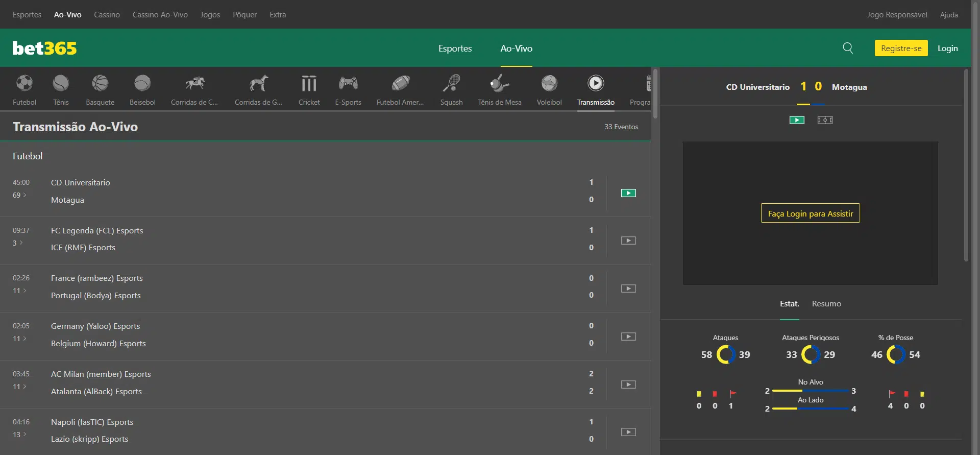This screenshot has height=455, width=980.
Task: Switch to video stream view in match panel
Action: [797, 120]
